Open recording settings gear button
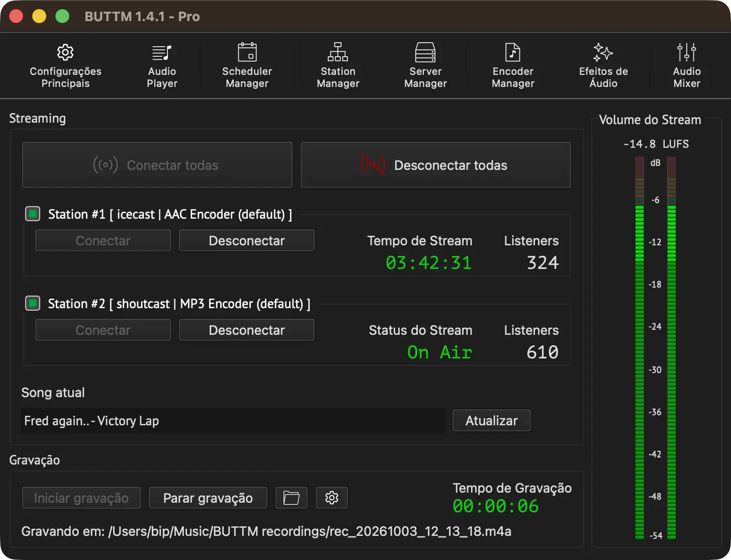The image size is (731, 560). click(x=332, y=498)
